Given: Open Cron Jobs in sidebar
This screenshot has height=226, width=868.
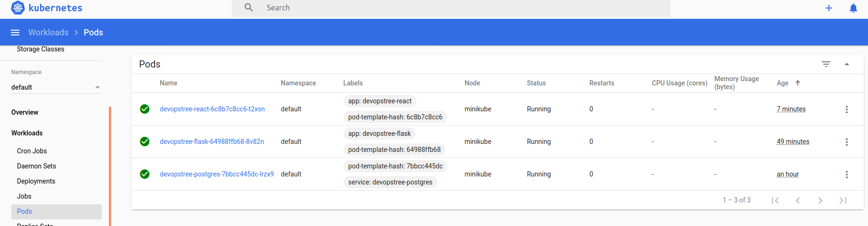Looking at the screenshot, I should coord(32,151).
